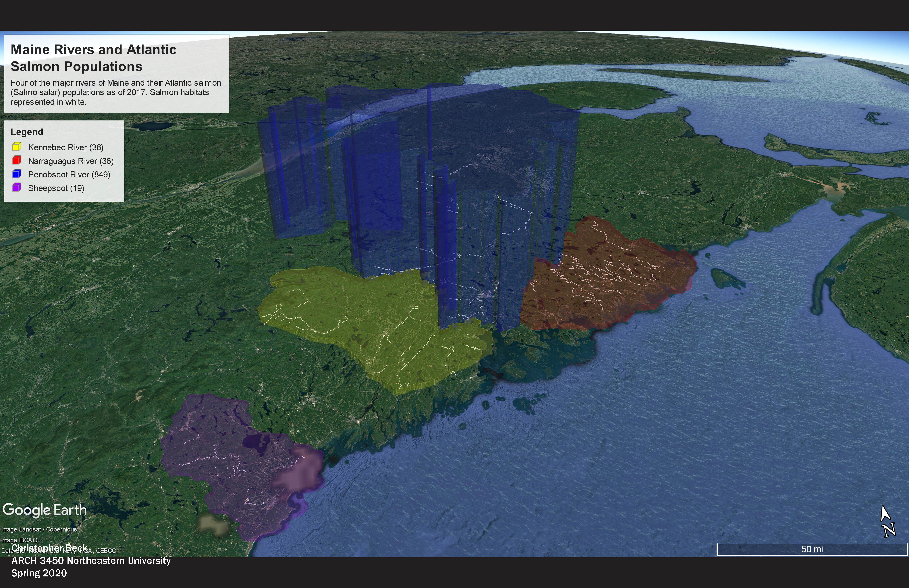Click the 'Christopher Beck' author name
909x588 pixels.
tap(50, 548)
